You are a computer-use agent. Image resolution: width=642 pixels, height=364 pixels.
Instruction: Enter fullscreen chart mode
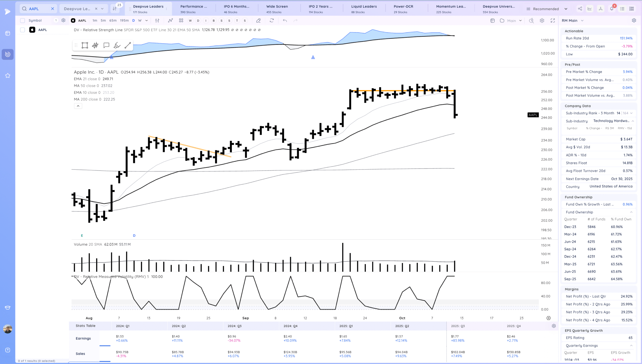click(553, 21)
